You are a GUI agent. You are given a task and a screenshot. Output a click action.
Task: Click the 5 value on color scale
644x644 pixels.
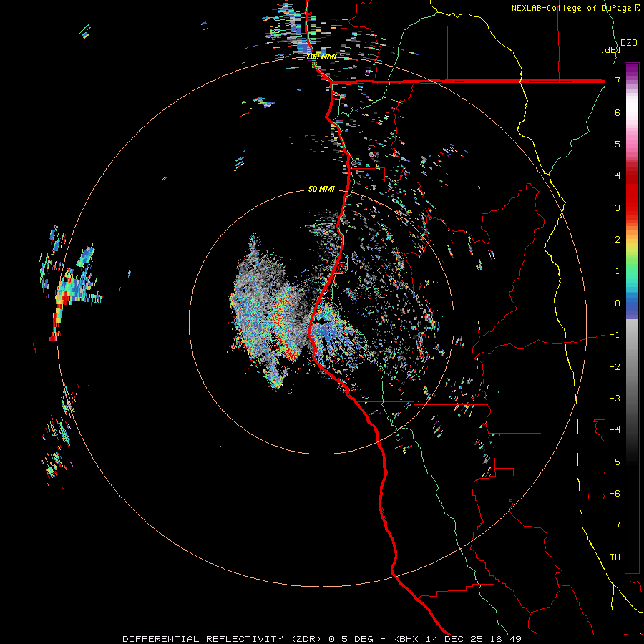pyautogui.click(x=618, y=144)
